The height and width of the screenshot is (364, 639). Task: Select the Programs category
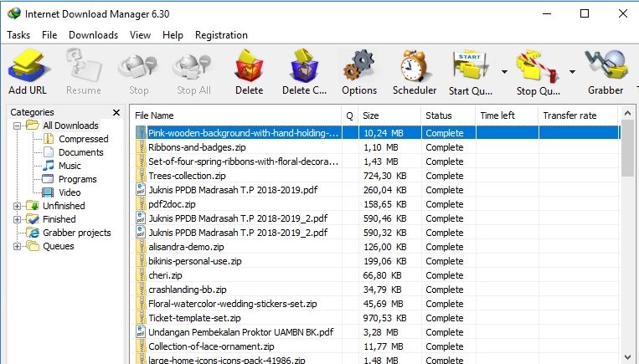coord(77,179)
